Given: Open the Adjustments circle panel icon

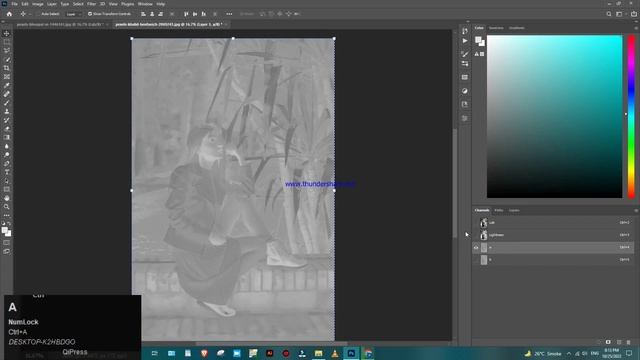Looking at the screenshot, I should click(x=465, y=91).
